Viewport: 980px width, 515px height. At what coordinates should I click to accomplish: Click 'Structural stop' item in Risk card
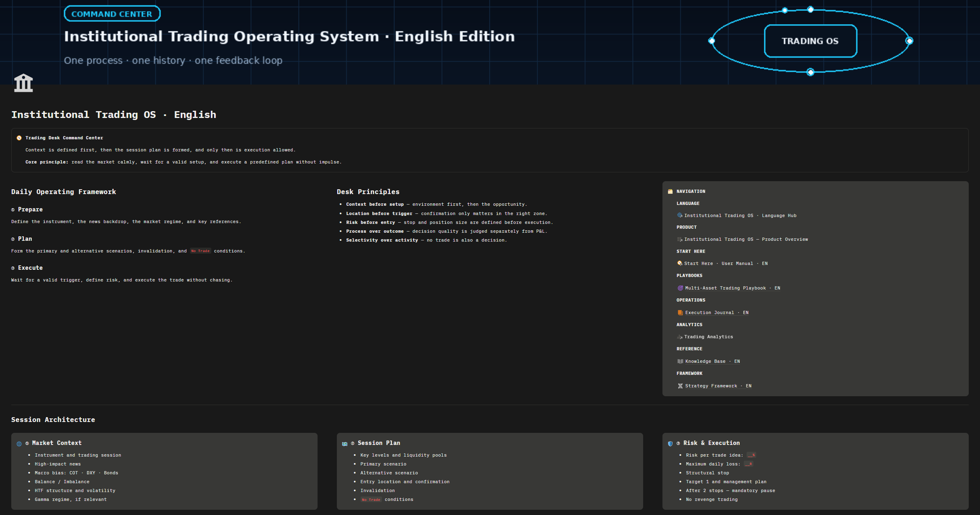coord(707,473)
